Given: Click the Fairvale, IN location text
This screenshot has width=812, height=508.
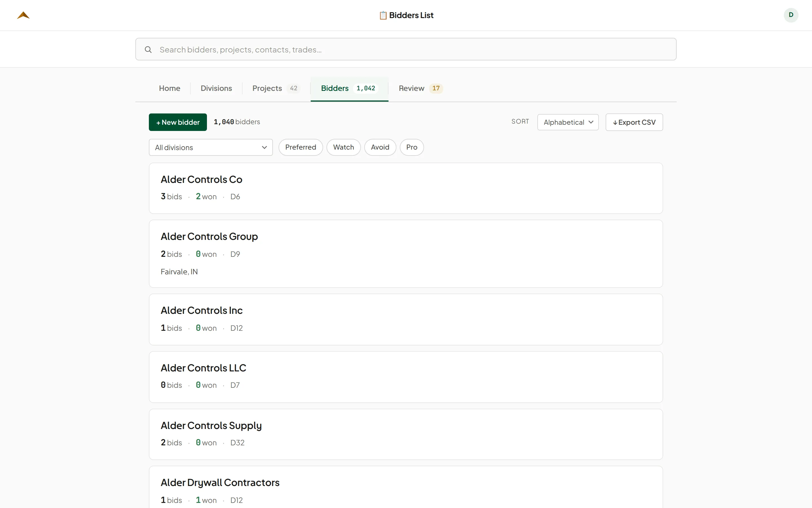Looking at the screenshot, I should pyautogui.click(x=179, y=271).
